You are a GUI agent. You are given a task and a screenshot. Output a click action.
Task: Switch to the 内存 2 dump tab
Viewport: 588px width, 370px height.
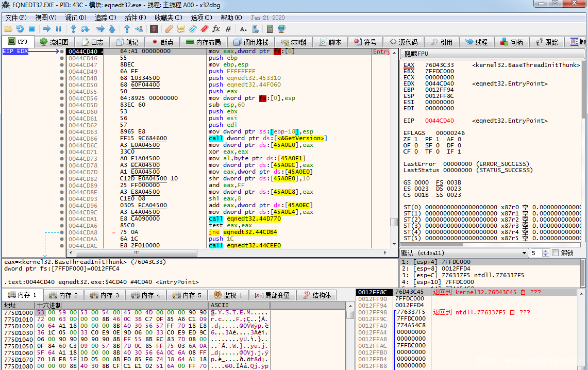63,295
